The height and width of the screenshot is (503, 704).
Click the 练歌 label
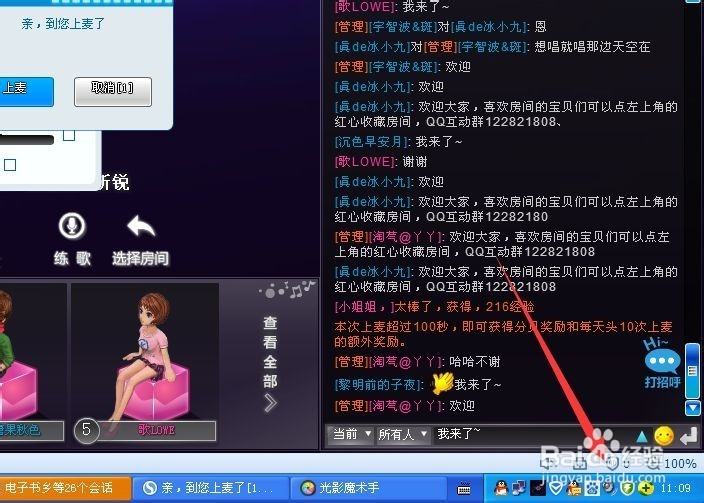(x=72, y=258)
